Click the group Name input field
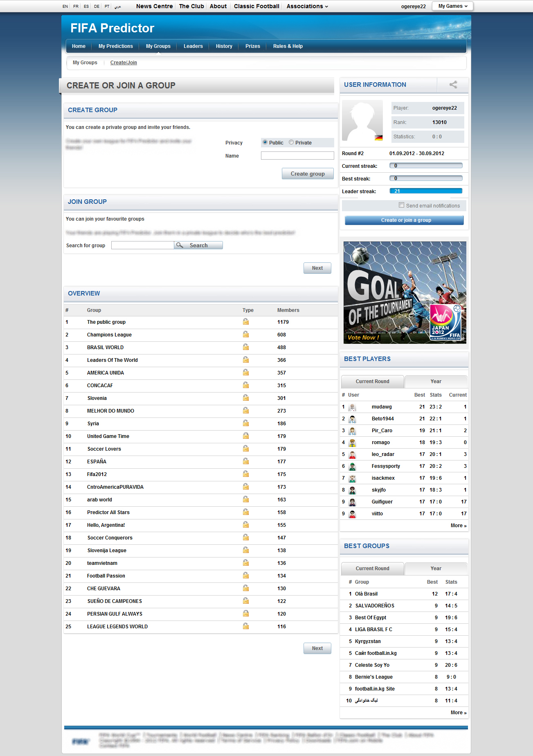The width and height of the screenshot is (533, 756). 297,156
